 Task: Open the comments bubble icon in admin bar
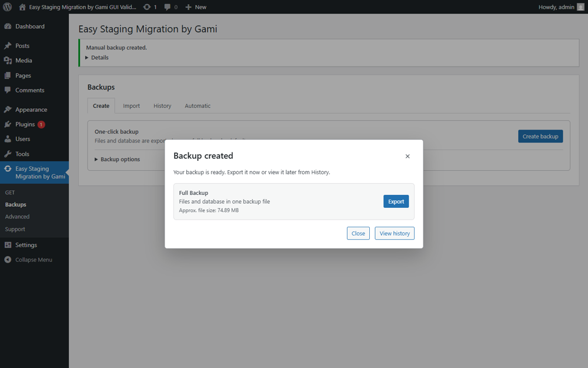coord(167,7)
